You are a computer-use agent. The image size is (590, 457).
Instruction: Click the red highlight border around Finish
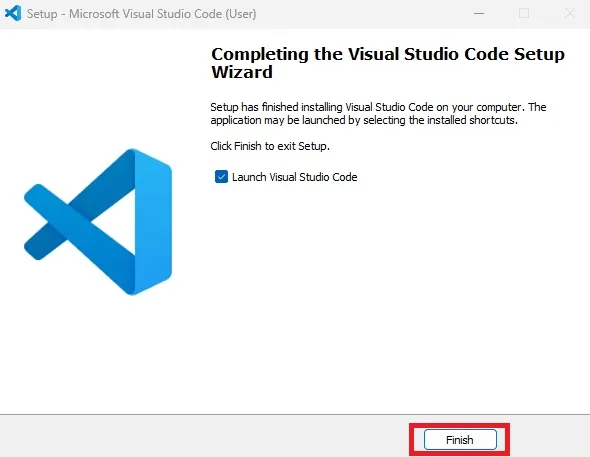coord(459,425)
